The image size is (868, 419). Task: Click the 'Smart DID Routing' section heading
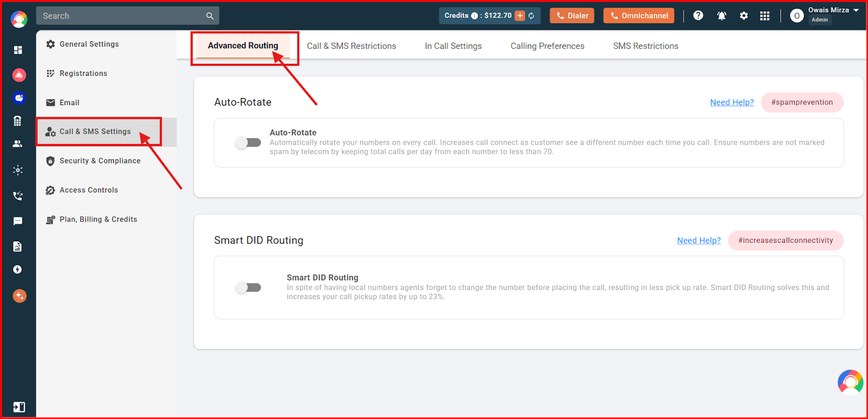coord(259,241)
